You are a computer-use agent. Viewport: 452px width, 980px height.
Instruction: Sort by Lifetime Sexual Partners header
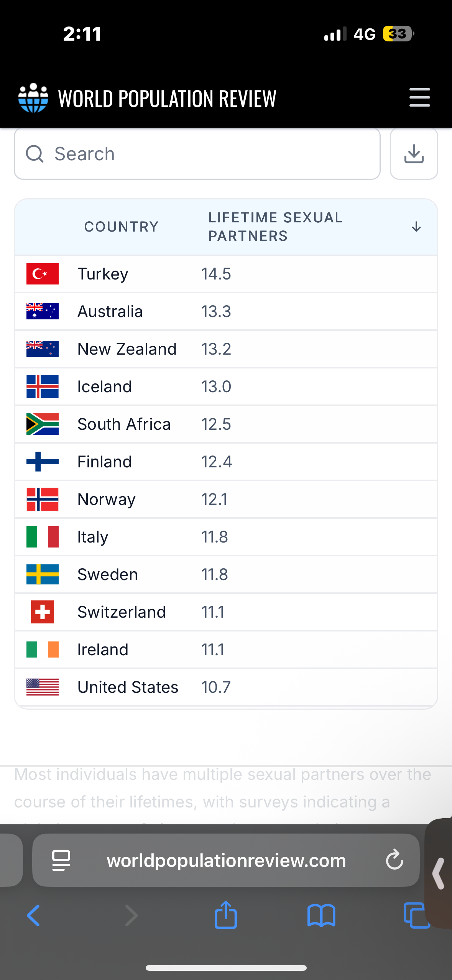click(275, 227)
